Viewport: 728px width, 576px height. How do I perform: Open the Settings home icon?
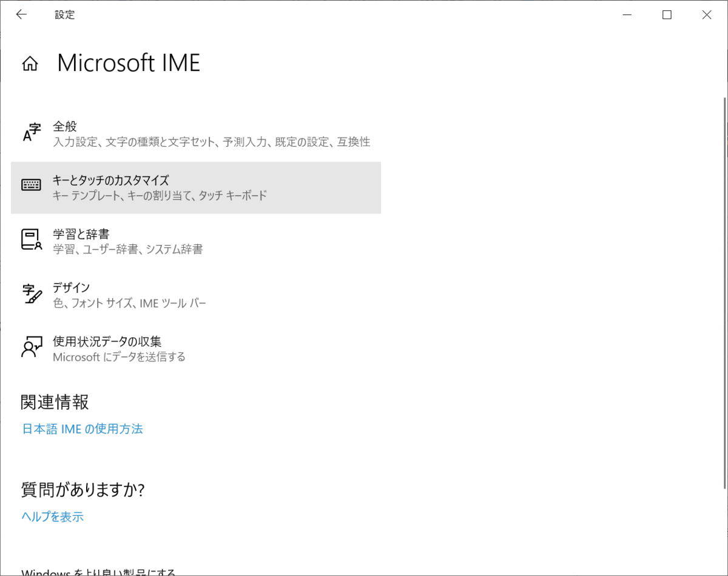30,64
